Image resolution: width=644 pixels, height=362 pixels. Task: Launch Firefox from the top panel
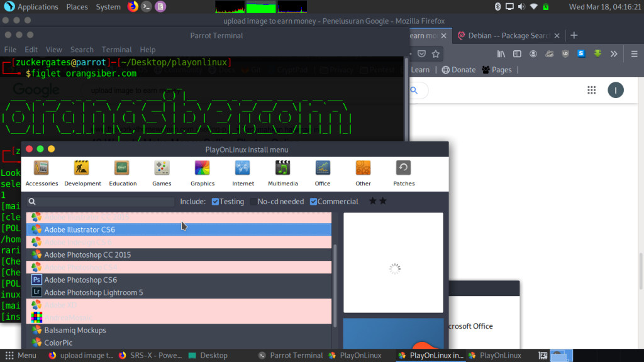[x=133, y=6]
